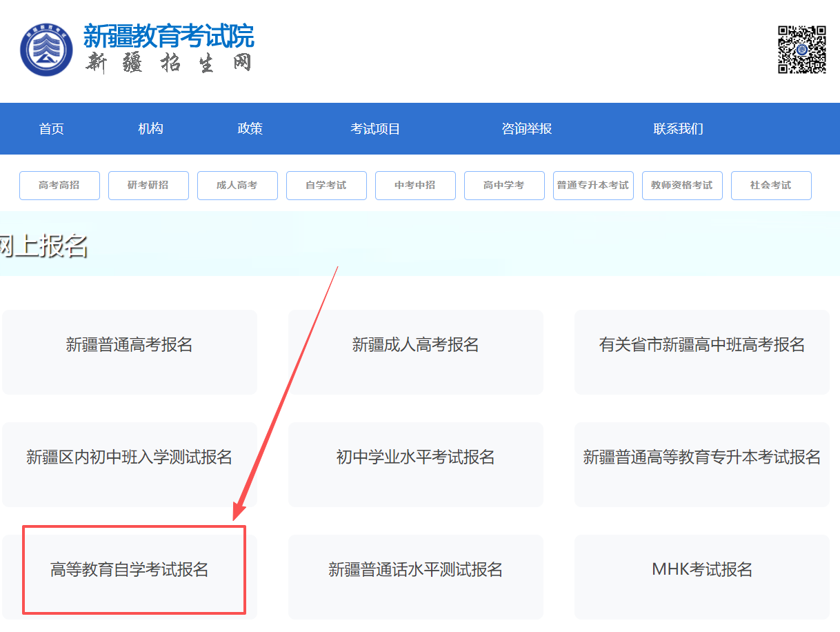
Task: Select the 高考高招 category tab
Action: pos(59,185)
